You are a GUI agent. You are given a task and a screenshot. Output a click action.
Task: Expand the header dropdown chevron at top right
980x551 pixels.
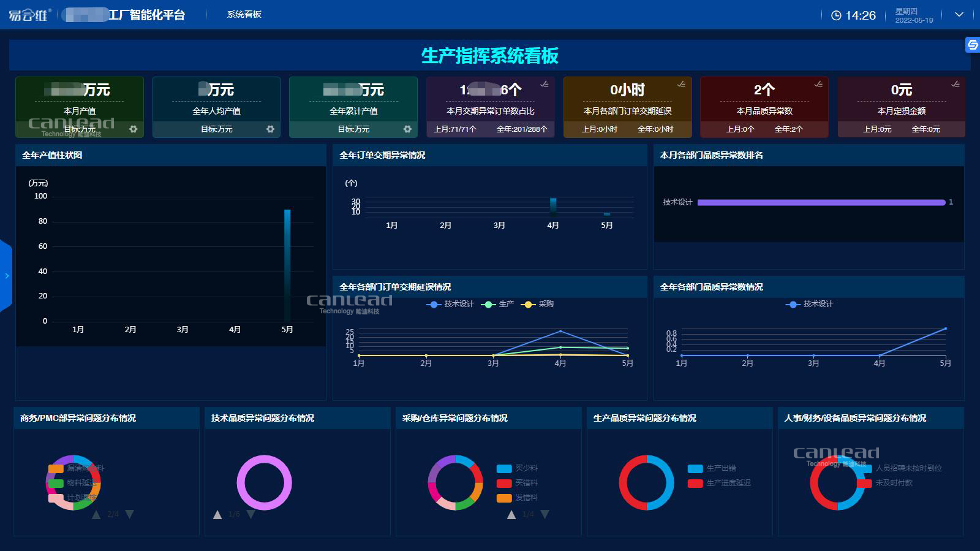click(959, 15)
